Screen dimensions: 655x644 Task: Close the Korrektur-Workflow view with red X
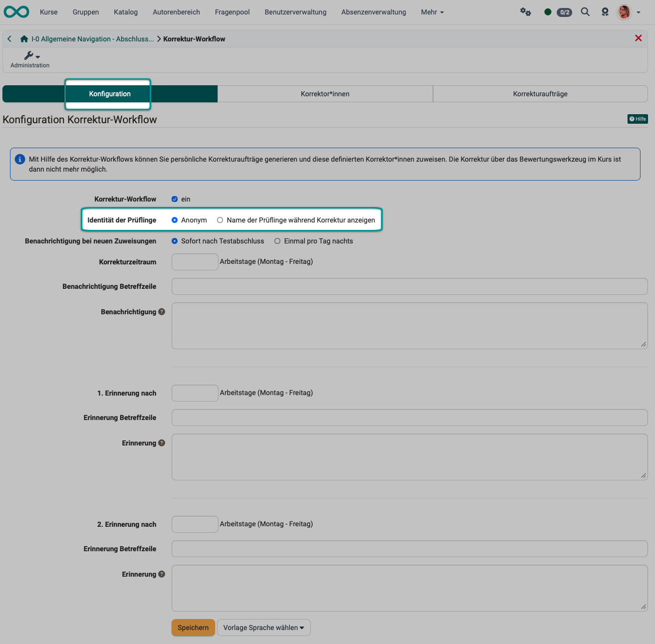click(638, 38)
